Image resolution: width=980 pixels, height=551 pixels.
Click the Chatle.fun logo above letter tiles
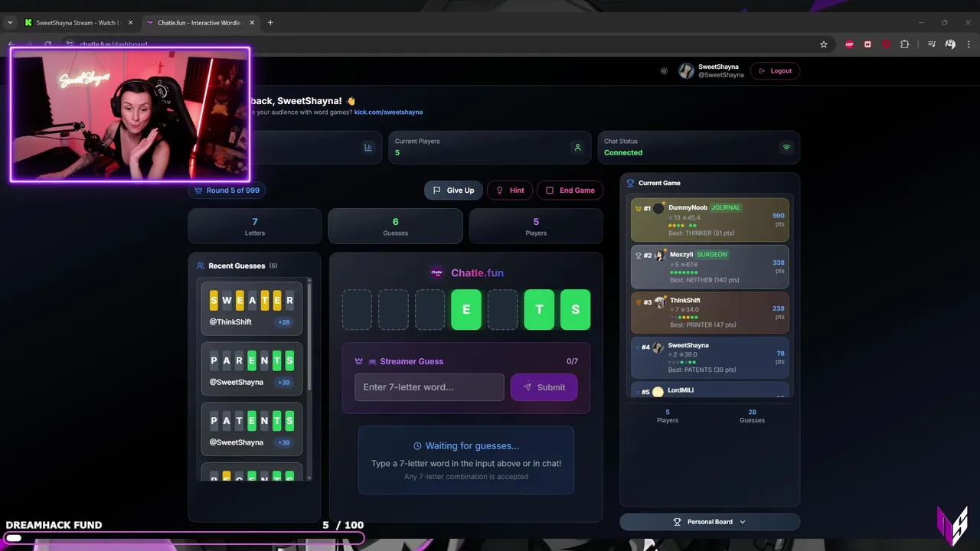point(437,272)
